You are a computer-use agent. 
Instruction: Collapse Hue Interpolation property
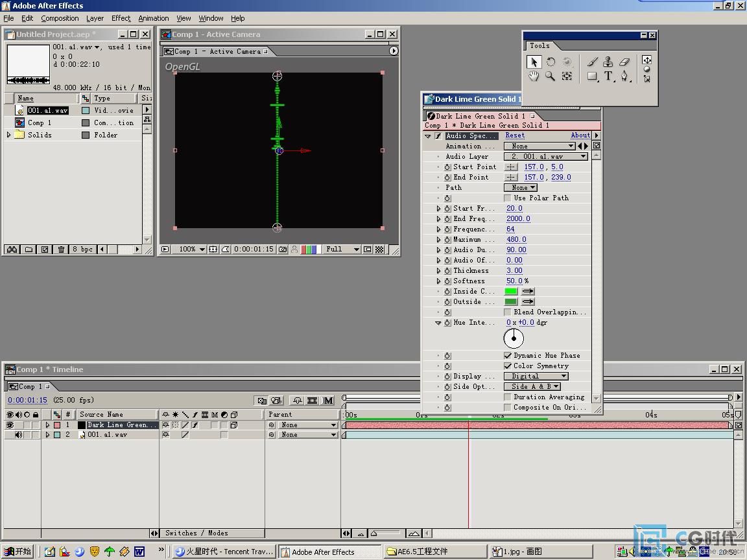click(x=438, y=322)
